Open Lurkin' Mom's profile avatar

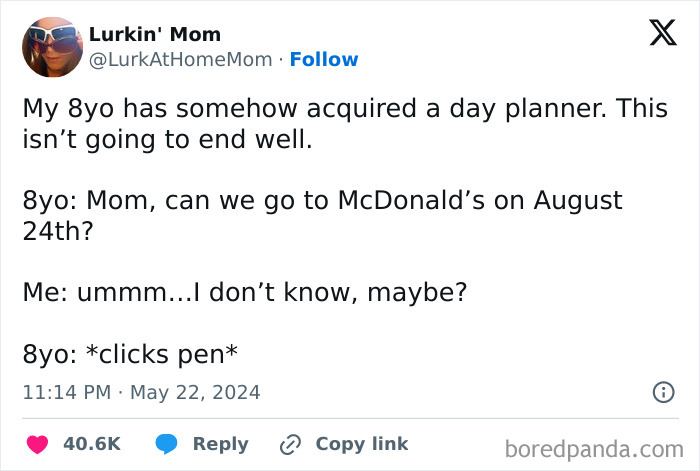[x=51, y=46]
